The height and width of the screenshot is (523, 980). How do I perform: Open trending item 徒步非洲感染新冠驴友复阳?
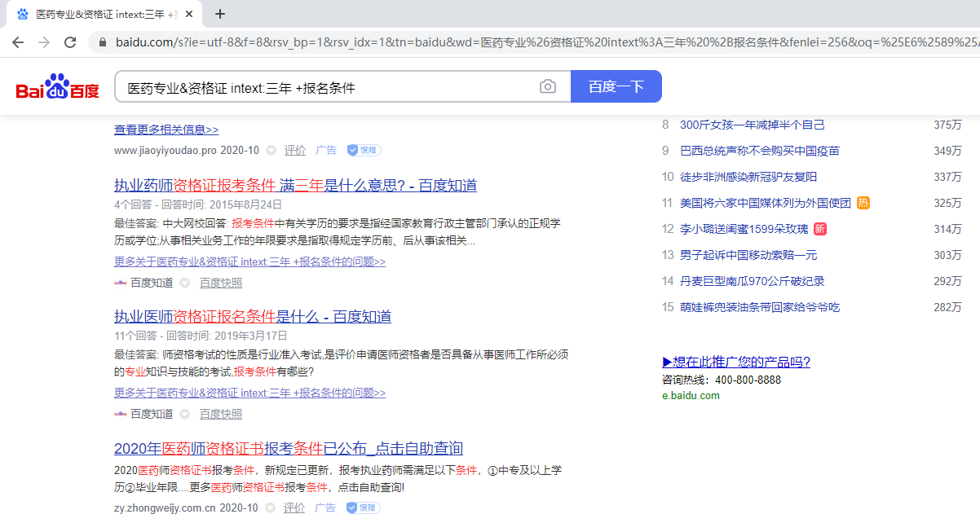(748, 177)
